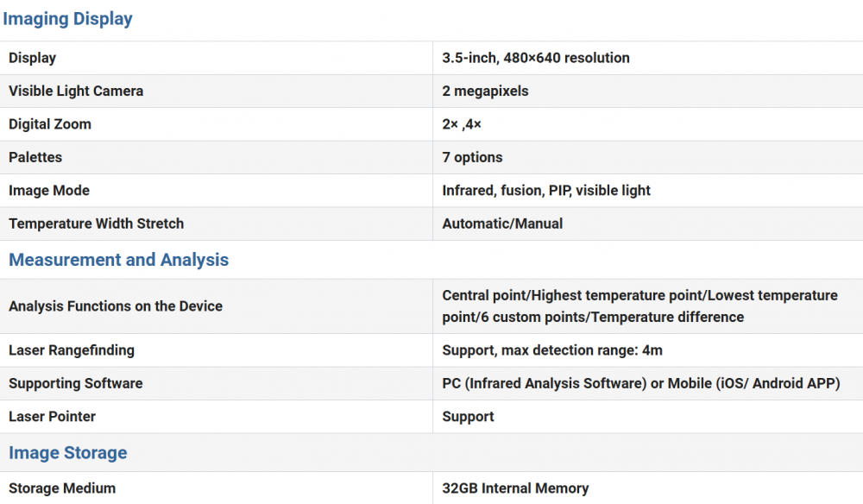Click the Imaging Display section heading
Image resolution: width=863 pixels, height=504 pixels.
pyautogui.click(x=68, y=19)
